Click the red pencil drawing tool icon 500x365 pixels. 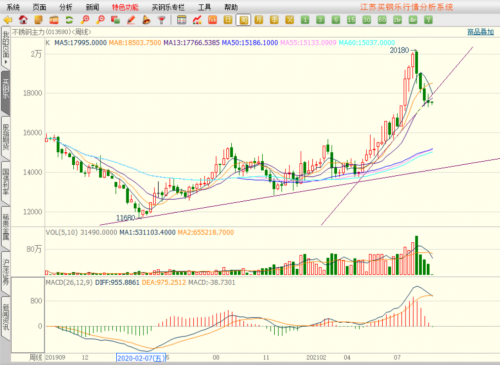131,20
